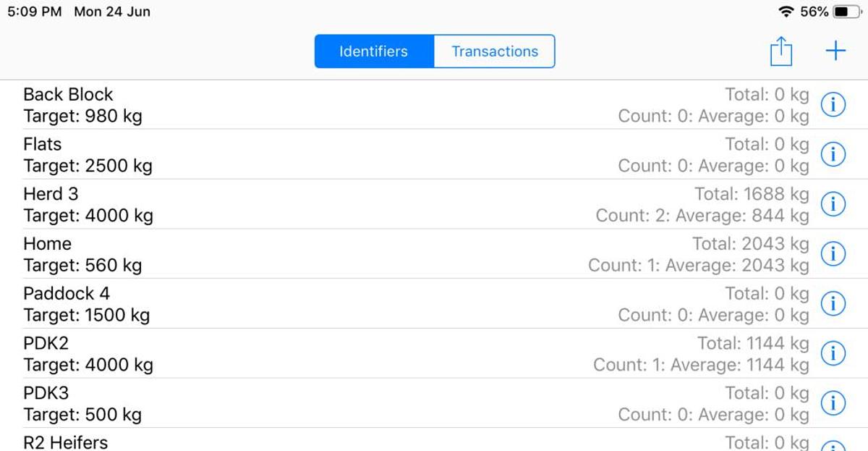Viewport: 868px width, 451px height.
Task: Select the Identifiers tab
Action: [x=374, y=51]
